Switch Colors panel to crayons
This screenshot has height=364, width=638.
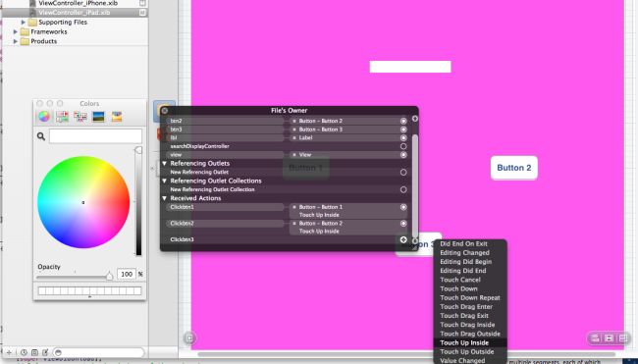click(x=117, y=117)
